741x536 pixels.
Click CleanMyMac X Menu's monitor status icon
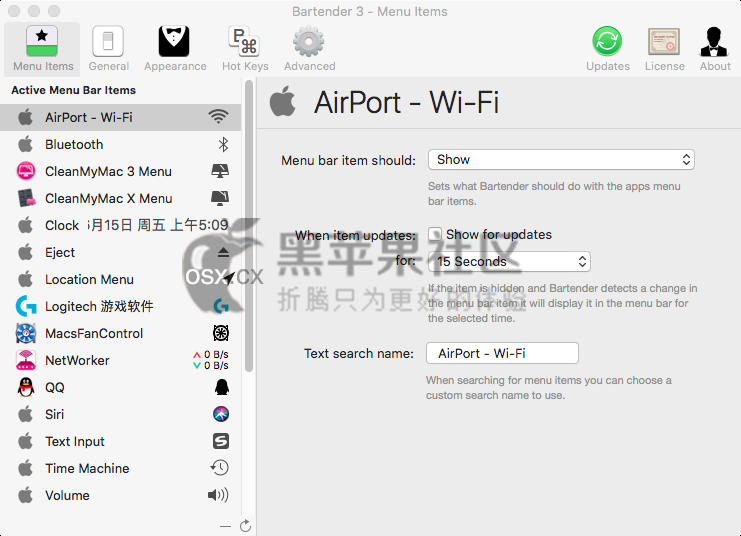tap(220, 199)
